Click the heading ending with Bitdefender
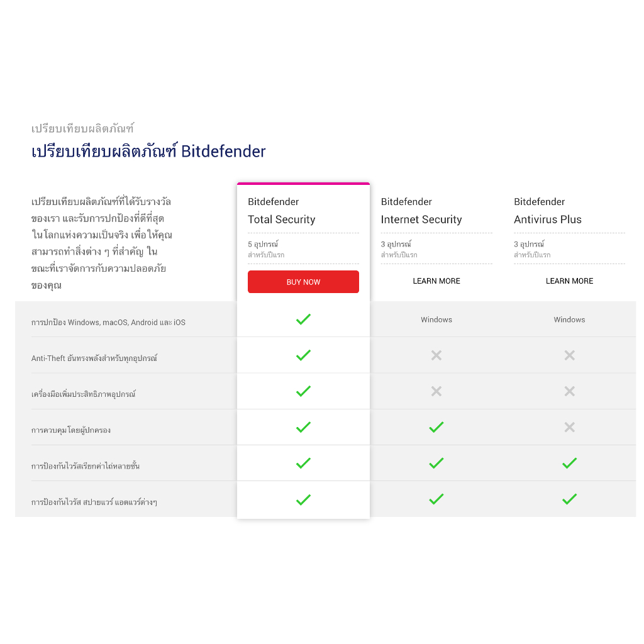Screen dimensions: 644x644 coord(148,152)
